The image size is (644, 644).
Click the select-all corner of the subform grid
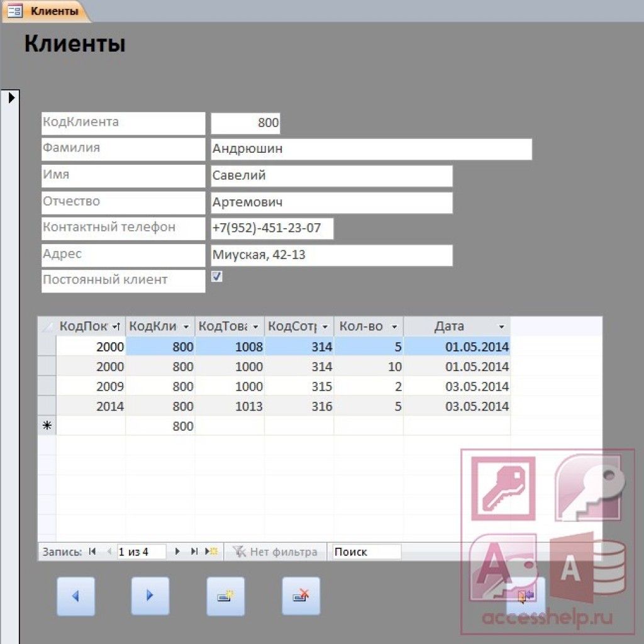(x=47, y=326)
